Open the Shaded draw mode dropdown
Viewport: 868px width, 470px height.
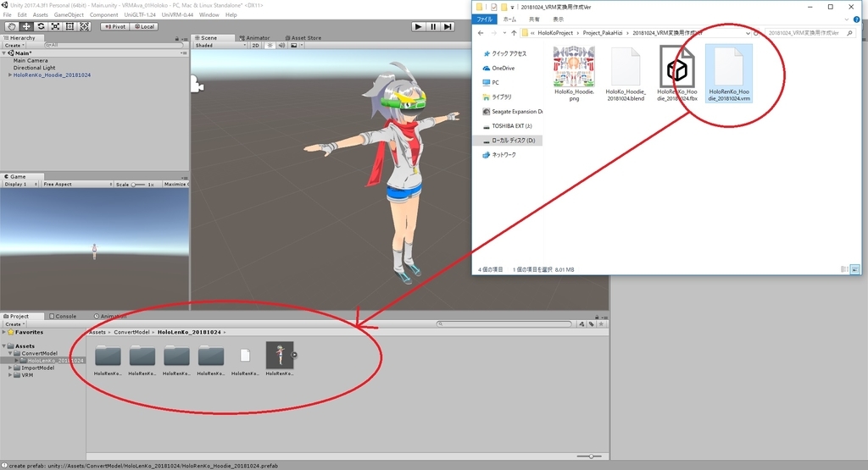[220, 46]
